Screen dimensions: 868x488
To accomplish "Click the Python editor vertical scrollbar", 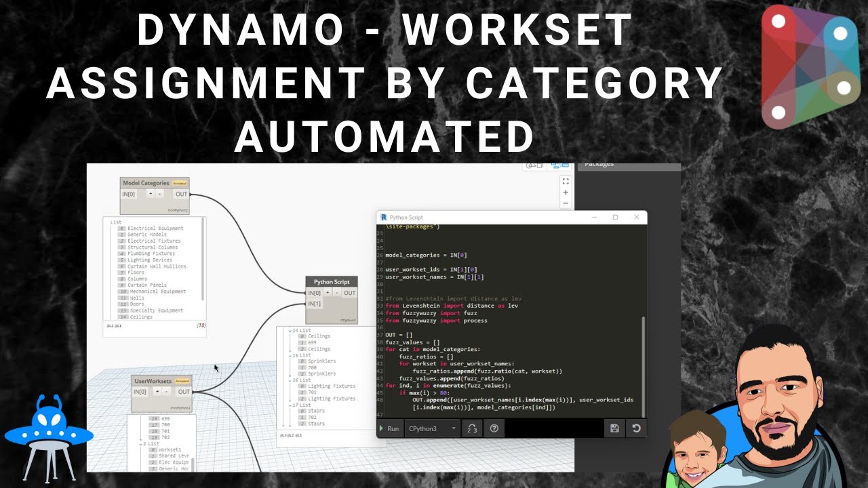I will (644, 366).
